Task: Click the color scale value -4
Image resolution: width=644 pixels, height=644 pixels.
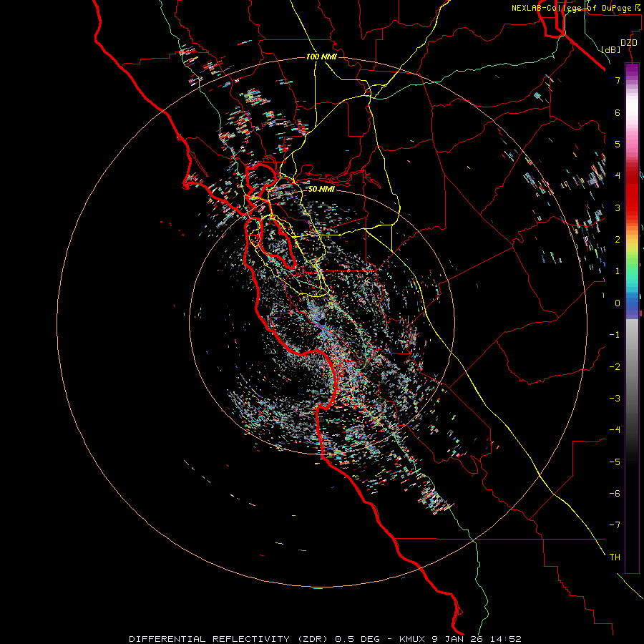Action: (615, 430)
